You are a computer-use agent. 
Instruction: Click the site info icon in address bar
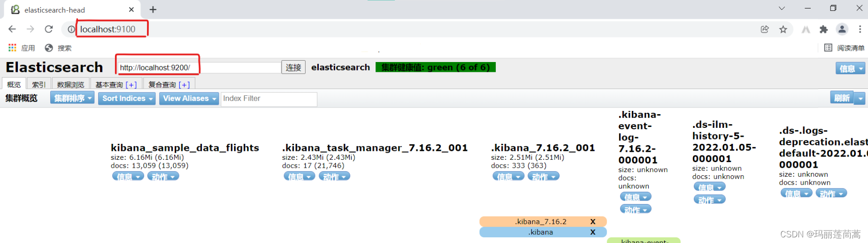71,29
